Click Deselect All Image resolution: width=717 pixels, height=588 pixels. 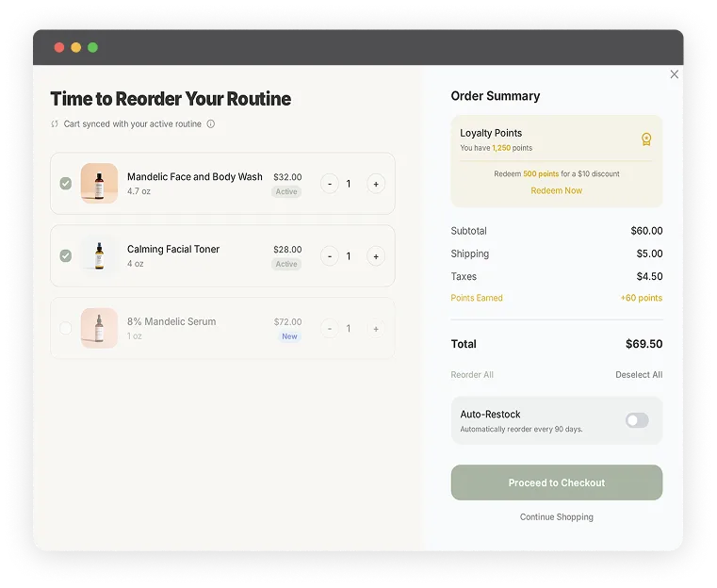(x=639, y=375)
